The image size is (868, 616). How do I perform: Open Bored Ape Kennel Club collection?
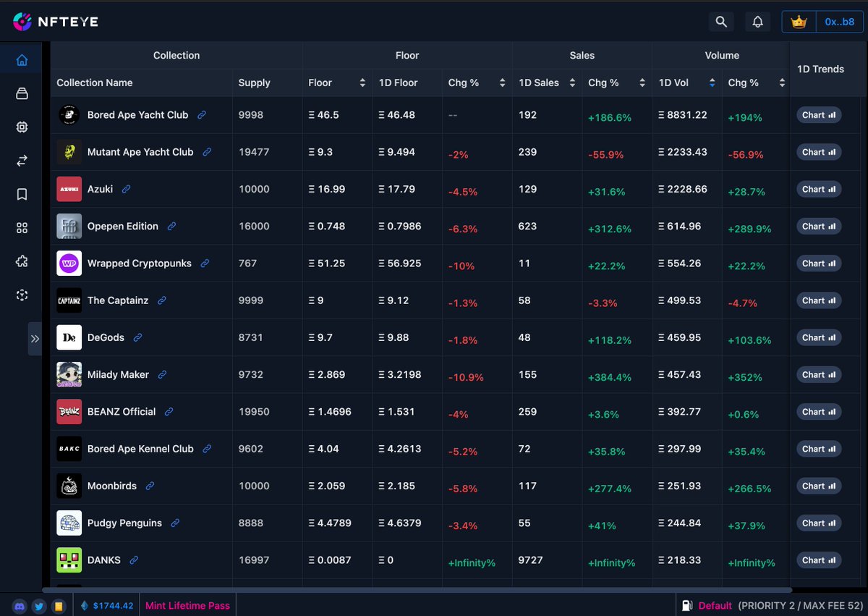140,449
